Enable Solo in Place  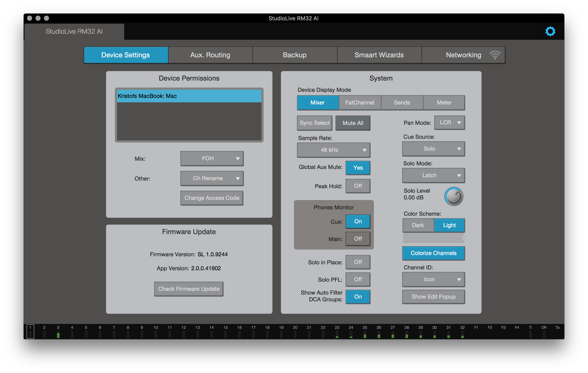pos(358,262)
